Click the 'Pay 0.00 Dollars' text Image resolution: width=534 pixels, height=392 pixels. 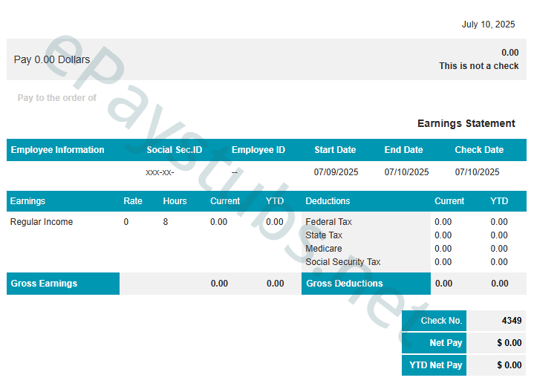(52, 59)
